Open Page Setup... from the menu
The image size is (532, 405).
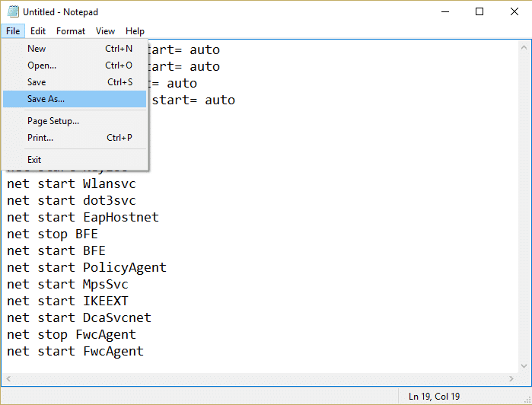[53, 121]
